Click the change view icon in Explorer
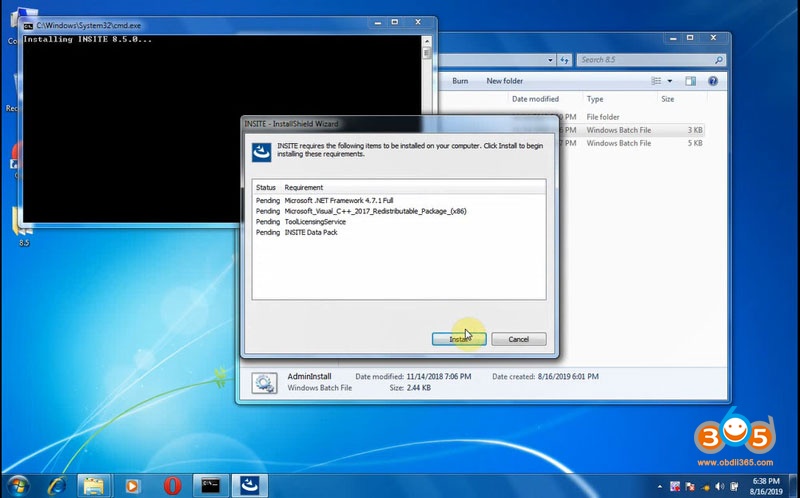 click(656, 81)
